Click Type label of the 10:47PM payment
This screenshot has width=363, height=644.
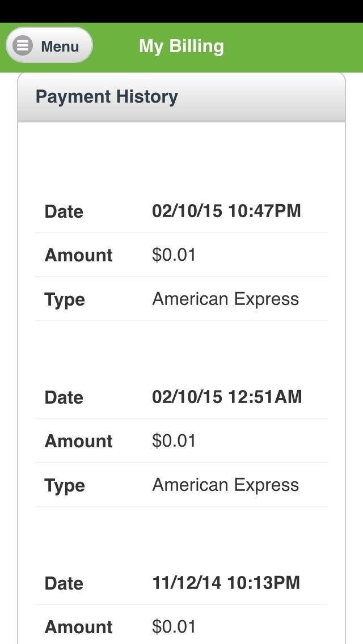click(65, 299)
